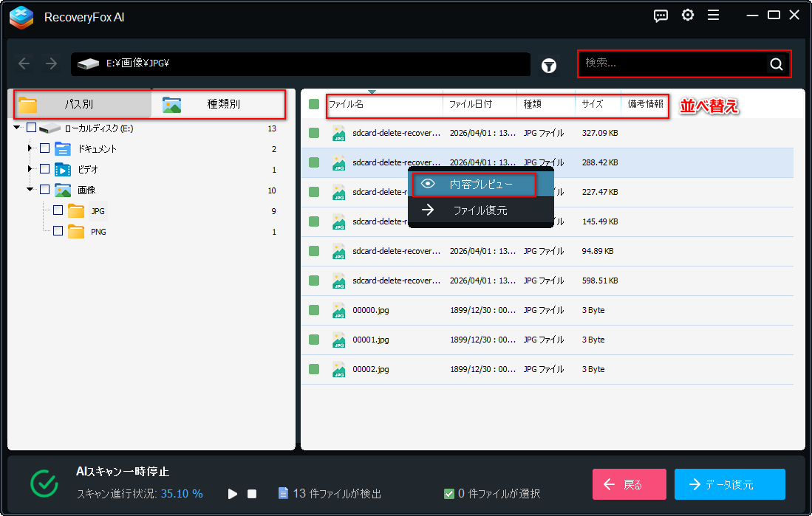812x516 pixels.
Task: Toggle the select-all checkbox in file header
Action: tap(314, 104)
